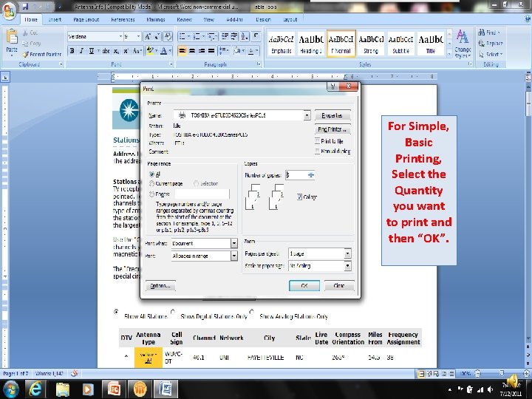
Task: Click the Find button in Editing group
Action: (x=489, y=33)
